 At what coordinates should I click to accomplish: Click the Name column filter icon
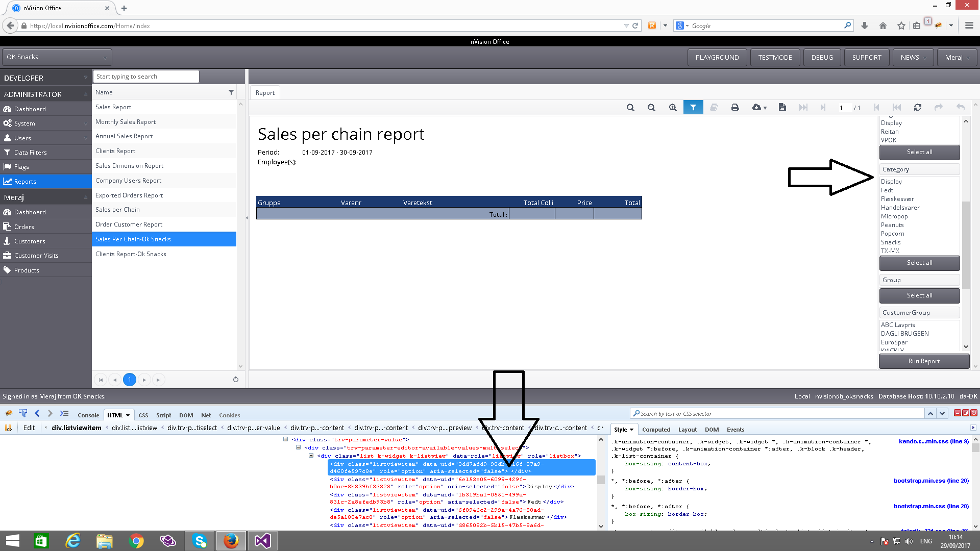[x=231, y=92]
